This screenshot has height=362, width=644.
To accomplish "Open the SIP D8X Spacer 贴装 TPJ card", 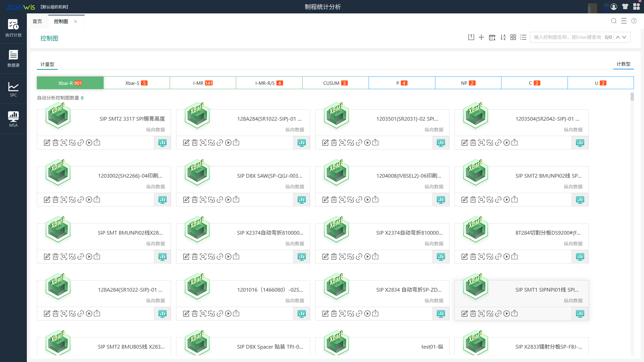I will coord(243,346).
